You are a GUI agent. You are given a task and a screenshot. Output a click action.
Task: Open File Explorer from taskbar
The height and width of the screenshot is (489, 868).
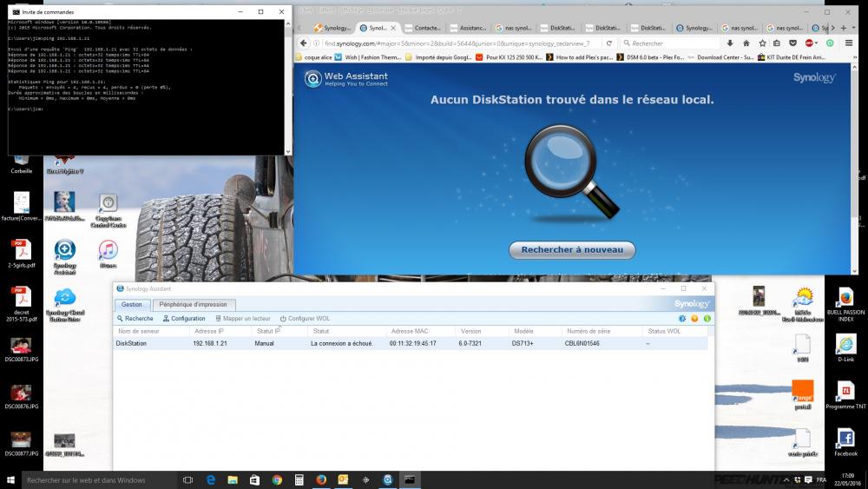click(233, 480)
